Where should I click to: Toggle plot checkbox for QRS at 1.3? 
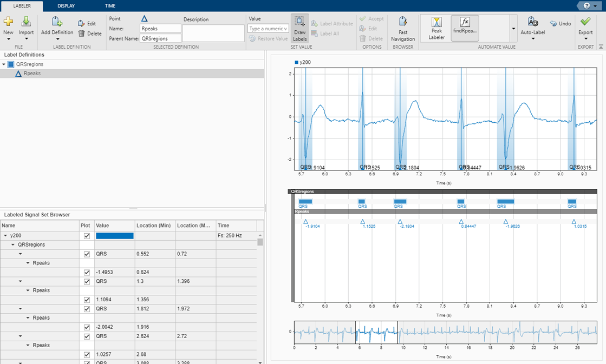click(x=87, y=282)
